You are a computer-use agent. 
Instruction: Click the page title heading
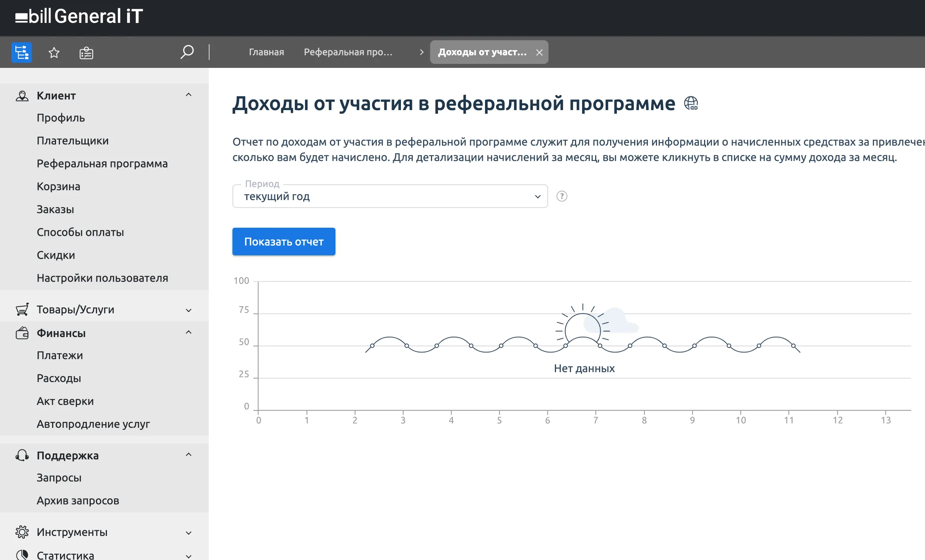click(x=454, y=103)
